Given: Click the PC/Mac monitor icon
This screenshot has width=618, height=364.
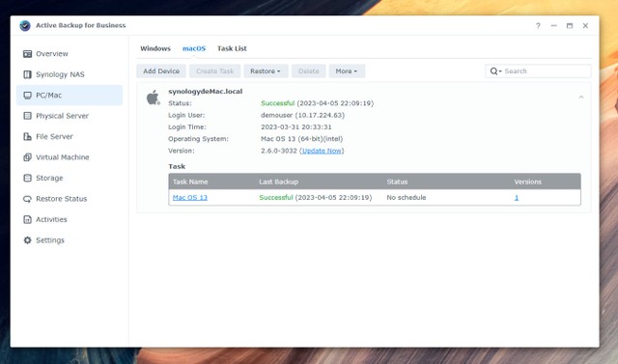Looking at the screenshot, I should tap(27, 96).
